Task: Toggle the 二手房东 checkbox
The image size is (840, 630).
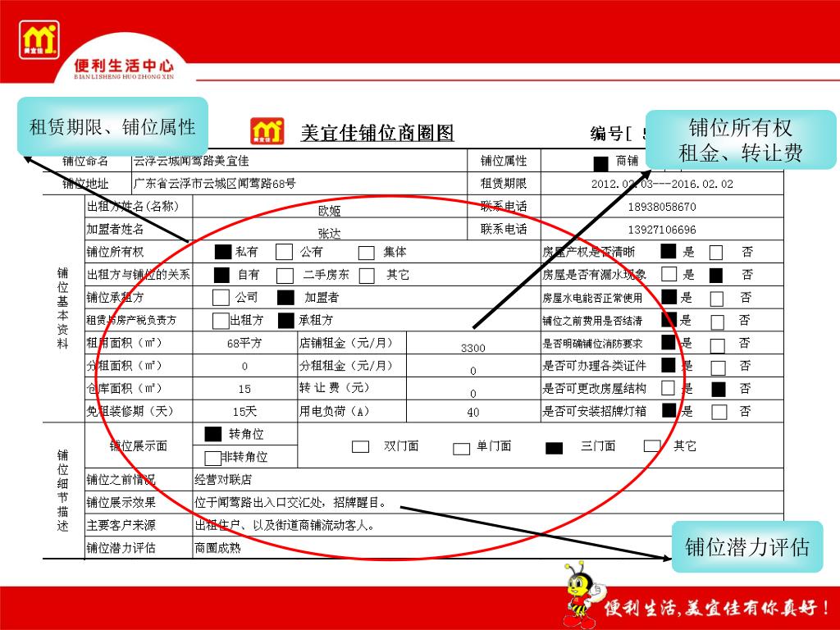Action: (285, 276)
